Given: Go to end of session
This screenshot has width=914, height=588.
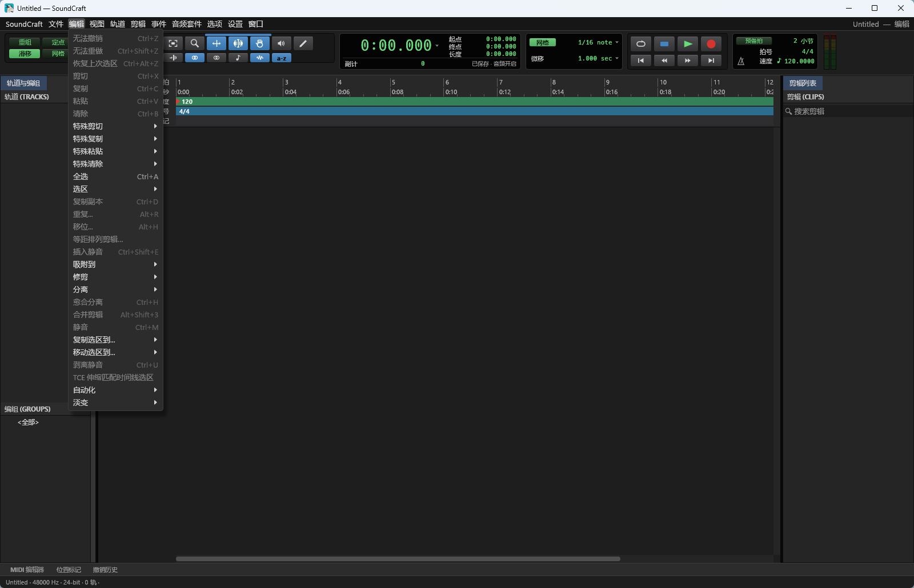Looking at the screenshot, I should coord(711,60).
